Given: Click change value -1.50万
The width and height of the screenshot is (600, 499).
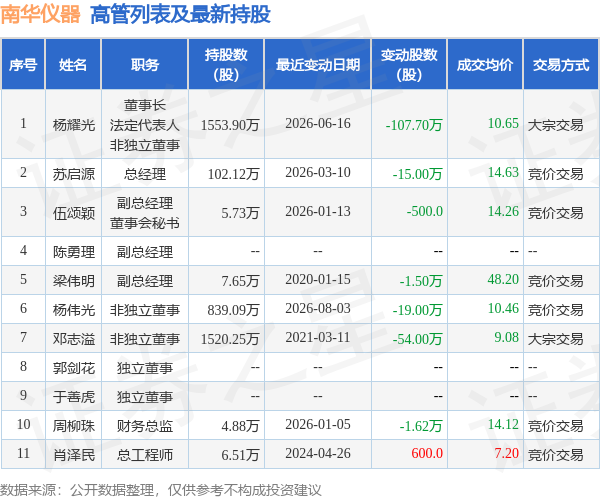Looking at the screenshot, I should pyautogui.click(x=421, y=281).
